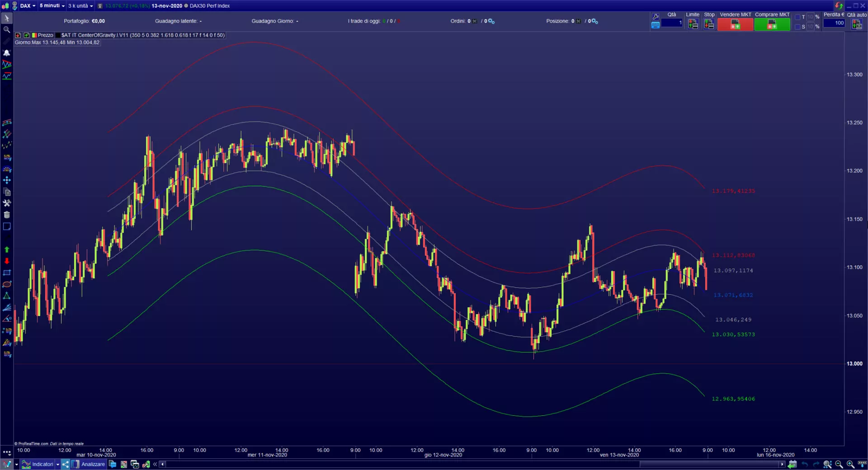Click the Posizione settings gear
This screenshot has height=470, width=868.
pos(595,21)
